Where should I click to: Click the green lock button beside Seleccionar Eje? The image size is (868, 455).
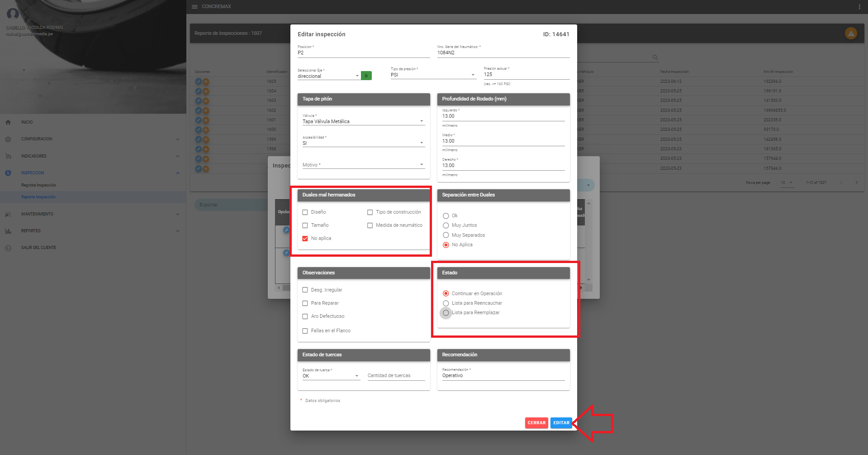click(x=366, y=76)
